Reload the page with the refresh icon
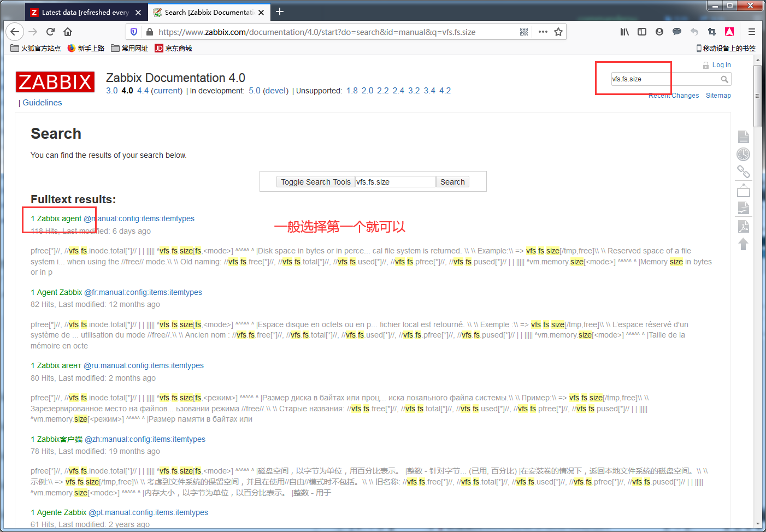 click(x=50, y=32)
